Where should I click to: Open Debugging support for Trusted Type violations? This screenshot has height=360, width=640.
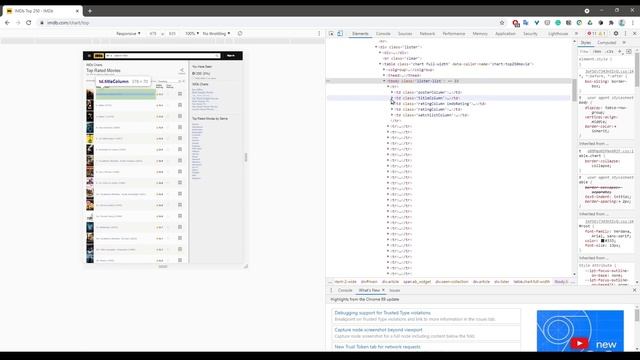(x=382, y=313)
